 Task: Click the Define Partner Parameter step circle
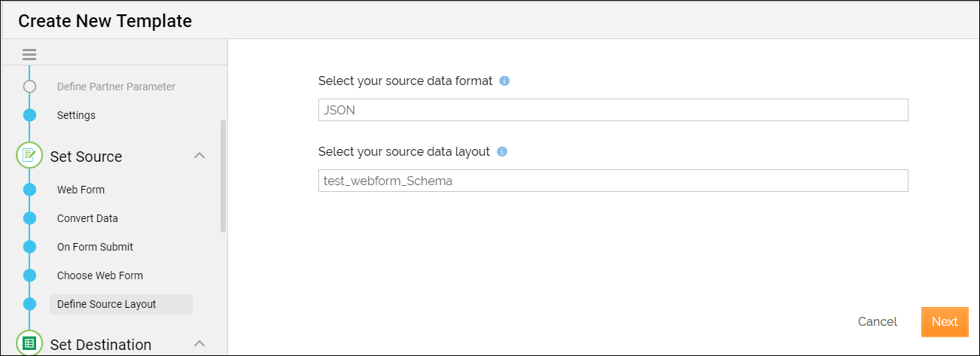pos(29,87)
